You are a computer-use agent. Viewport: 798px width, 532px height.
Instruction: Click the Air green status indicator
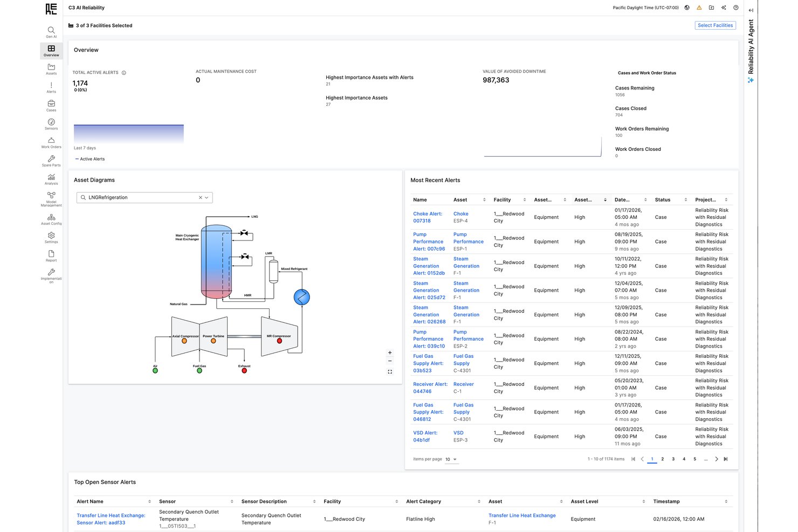[155, 371]
